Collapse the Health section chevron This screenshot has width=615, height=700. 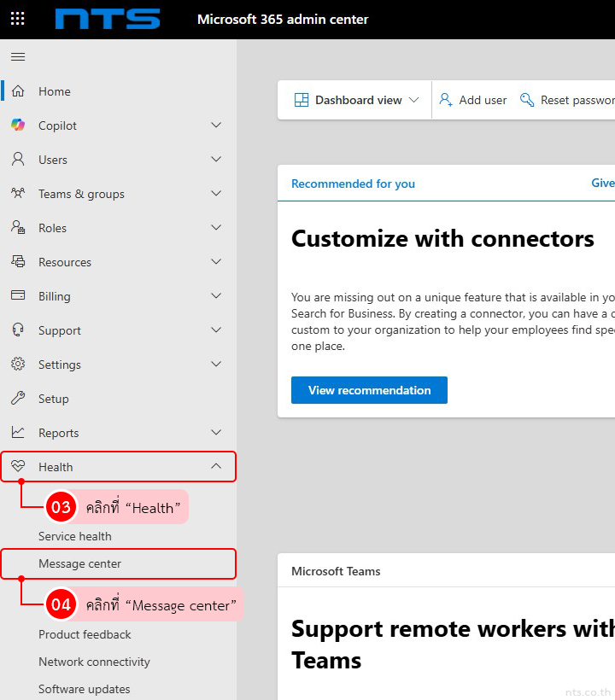216,467
